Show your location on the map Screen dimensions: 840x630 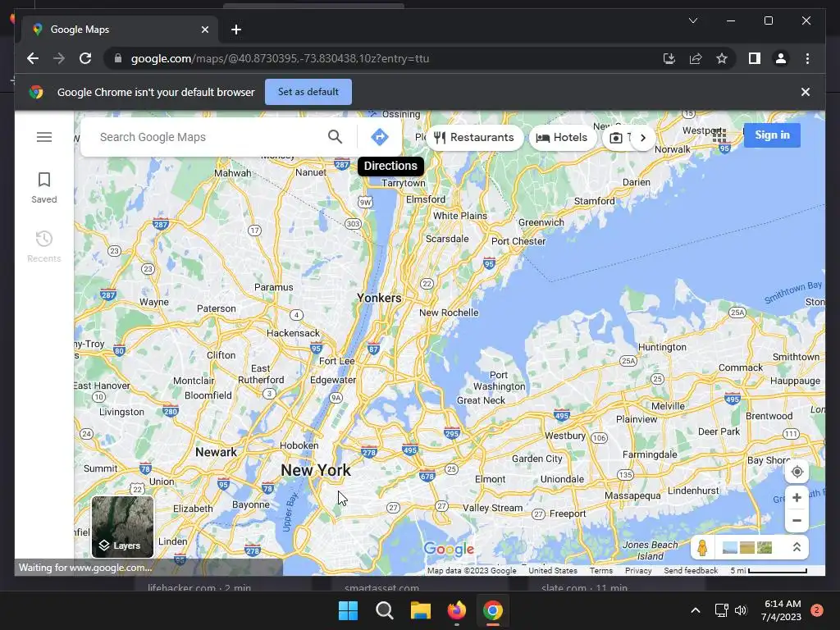[x=797, y=472]
